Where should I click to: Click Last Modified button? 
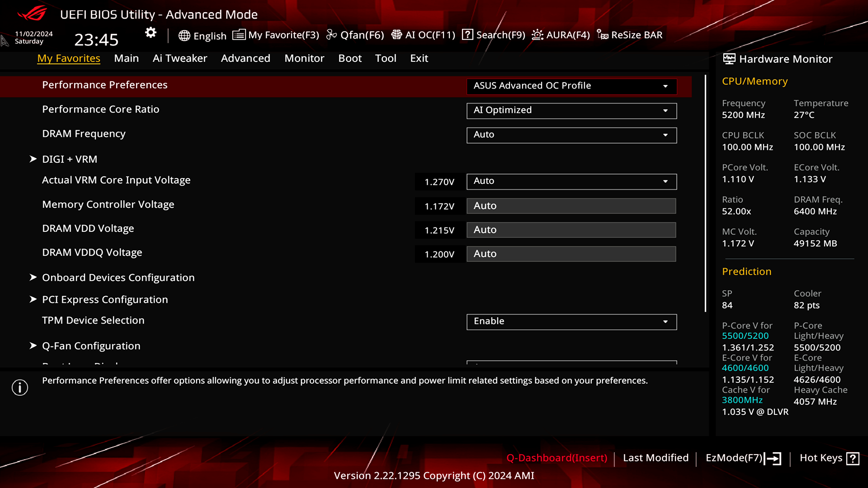(x=656, y=458)
